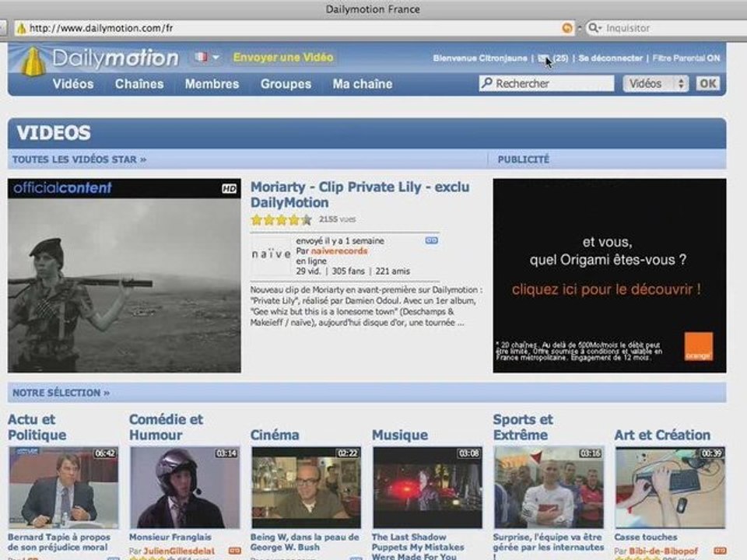Click the Orange Origami advertisement
The image size is (747, 560).
pyautogui.click(x=609, y=275)
